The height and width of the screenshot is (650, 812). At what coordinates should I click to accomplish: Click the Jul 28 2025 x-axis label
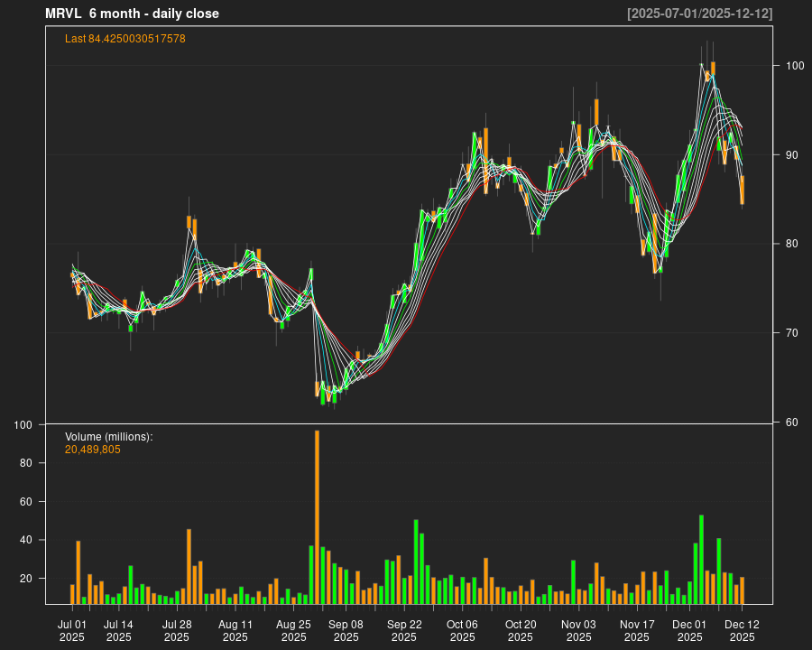pos(177,630)
